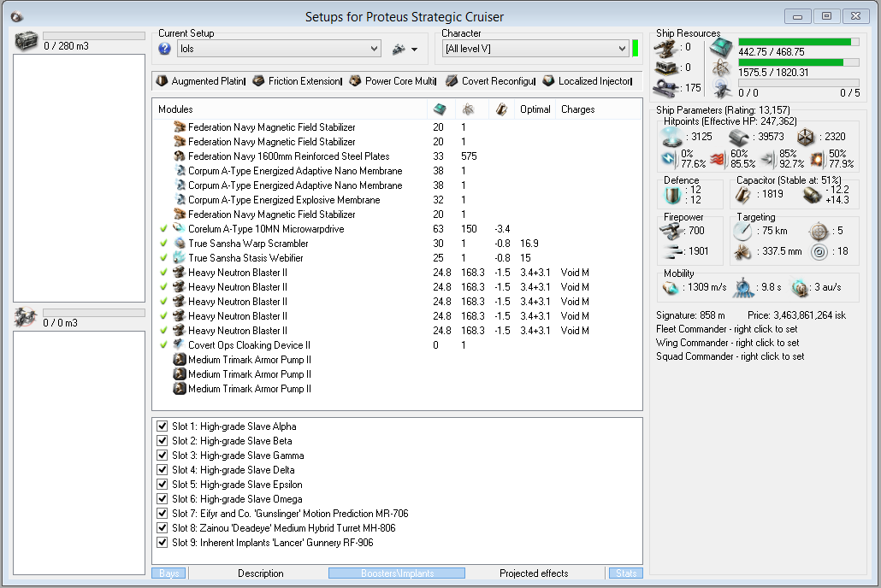
Task: Click the velocity icon showing 1309 m/s
Action: tap(671, 287)
